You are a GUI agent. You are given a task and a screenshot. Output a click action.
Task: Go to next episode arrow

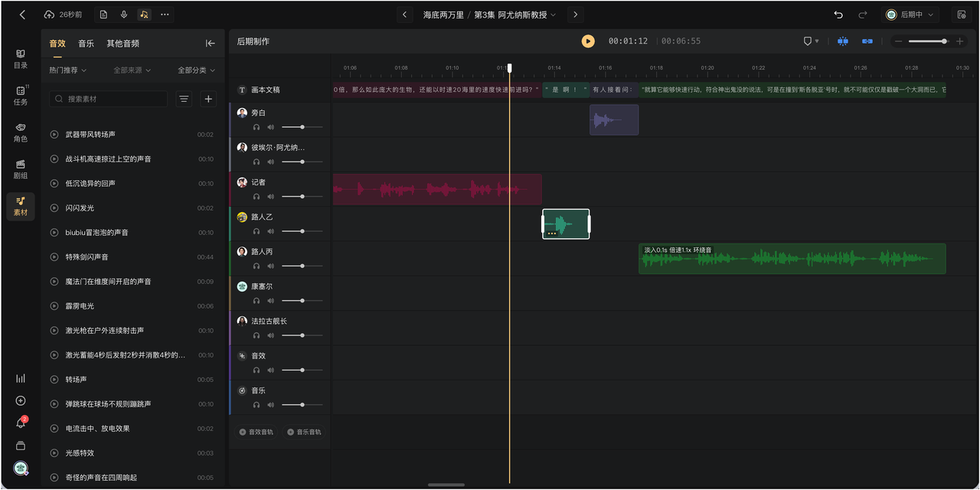pos(576,15)
